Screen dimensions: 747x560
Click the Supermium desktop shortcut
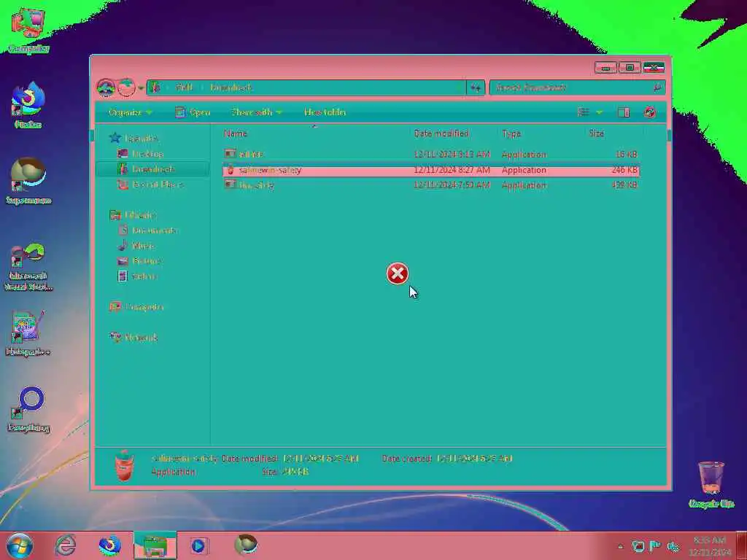28,181
